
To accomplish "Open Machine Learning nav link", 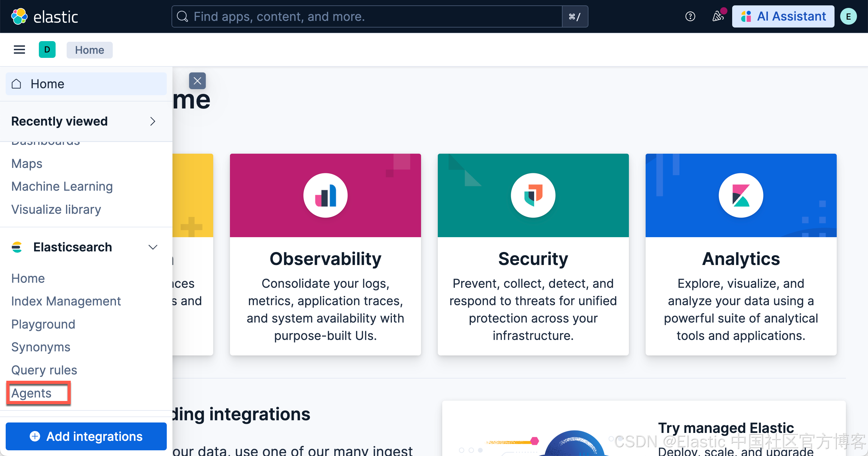I will 62,187.
